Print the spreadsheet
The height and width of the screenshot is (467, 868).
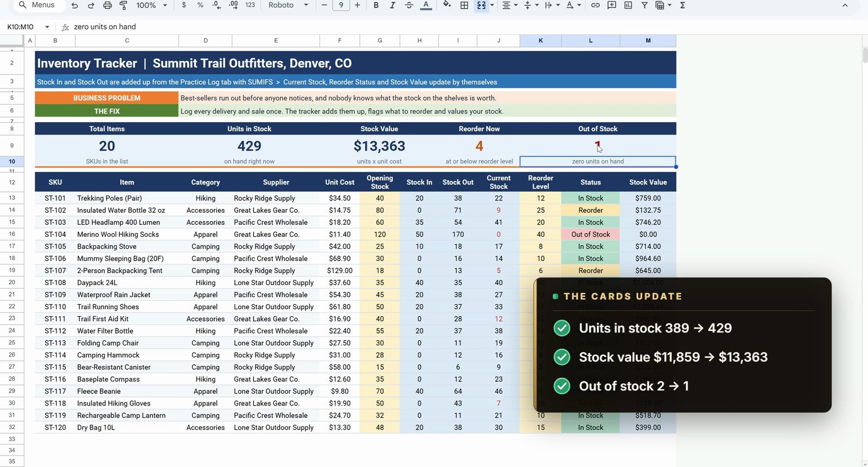click(107, 5)
